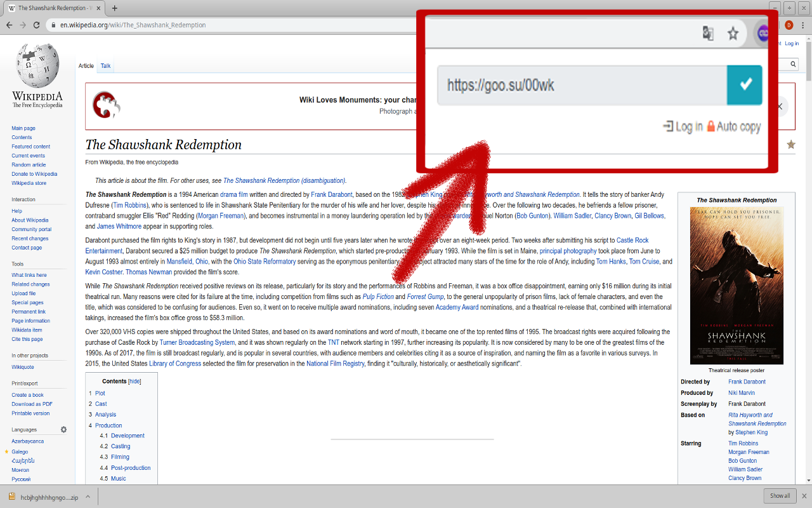Screen dimensions: 812x508
Task: Open Main page in sidebar
Action: tap(23, 128)
